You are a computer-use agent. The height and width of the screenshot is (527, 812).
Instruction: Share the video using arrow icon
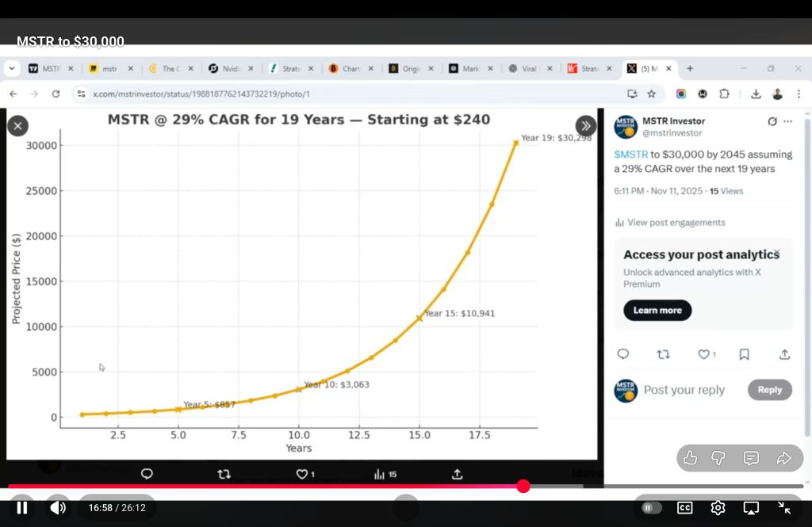(783, 458)
